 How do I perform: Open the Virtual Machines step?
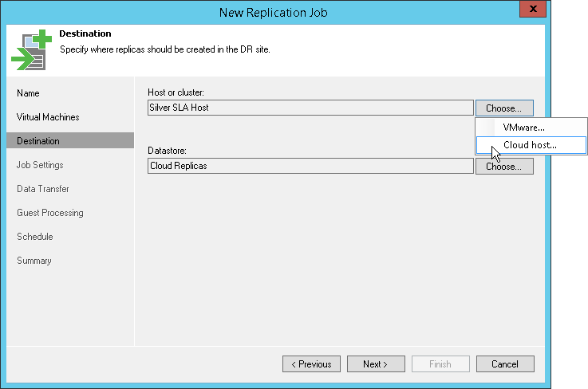point(48,117)
